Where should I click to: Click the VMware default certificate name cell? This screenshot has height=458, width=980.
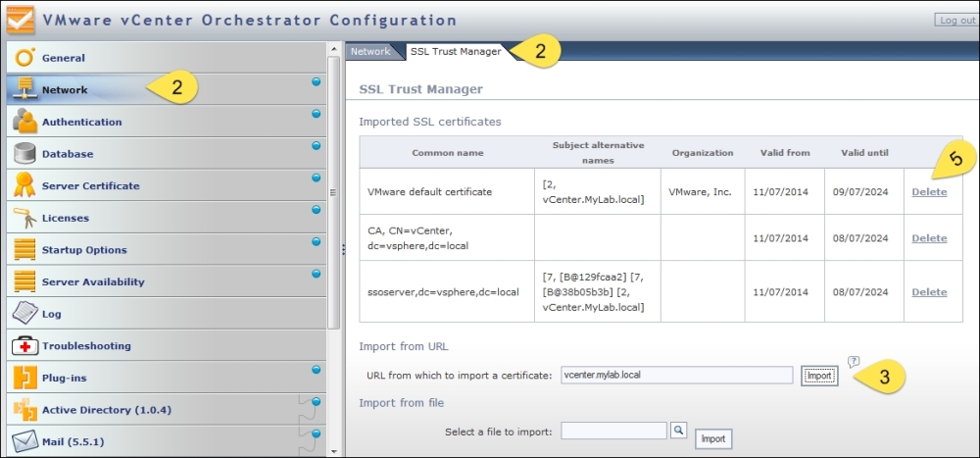pos(447,192)
